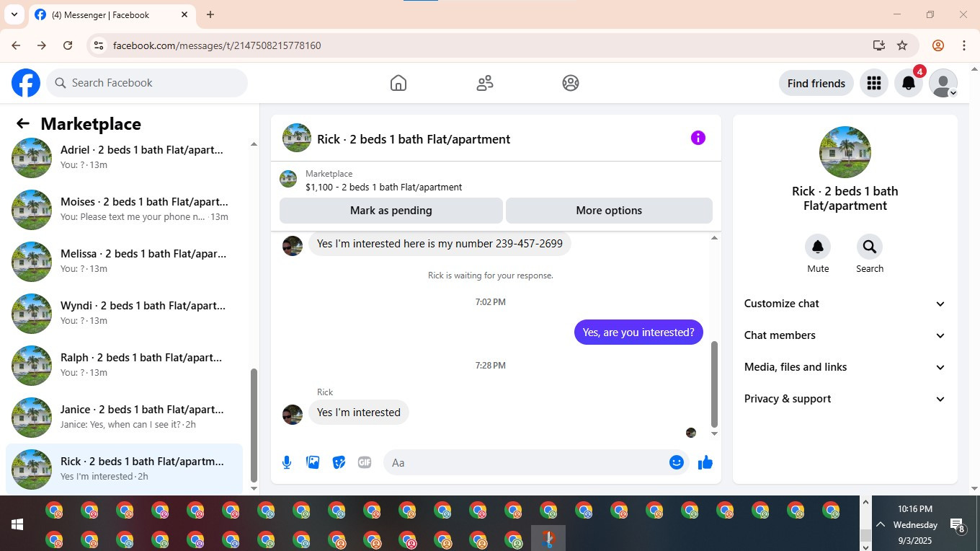
Task: Open the conversation with Ralph
Action: [x=124, y=365]
